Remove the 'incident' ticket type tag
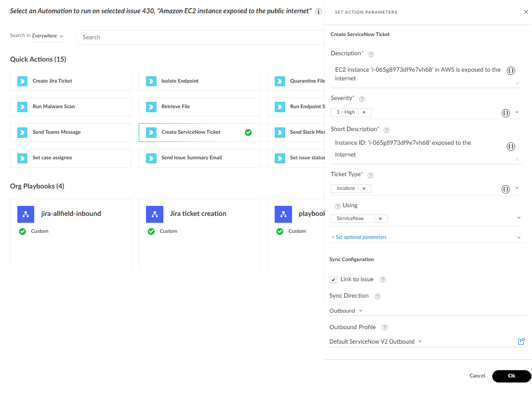 click(x=364, y=189)
